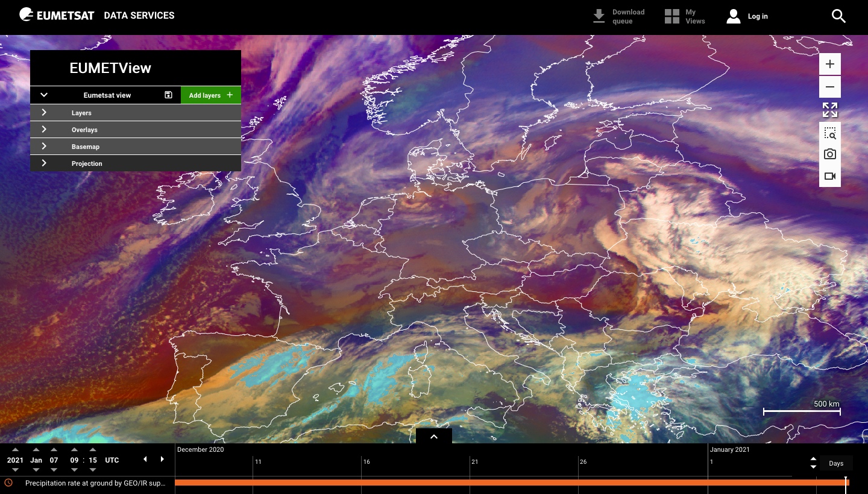Click the save view icon next to Eumetsat view
The width and height of the screenshot is (868, 494).
[168, 95]
